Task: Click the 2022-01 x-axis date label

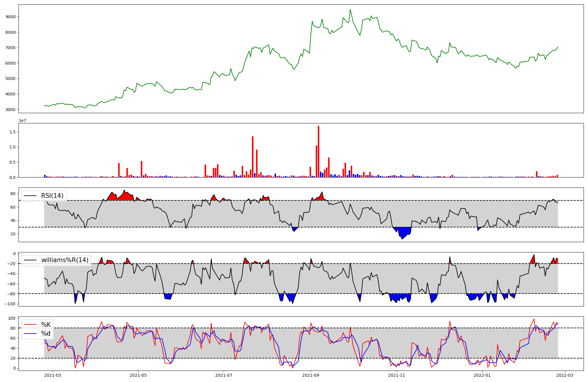Action: tap(482, 375)
